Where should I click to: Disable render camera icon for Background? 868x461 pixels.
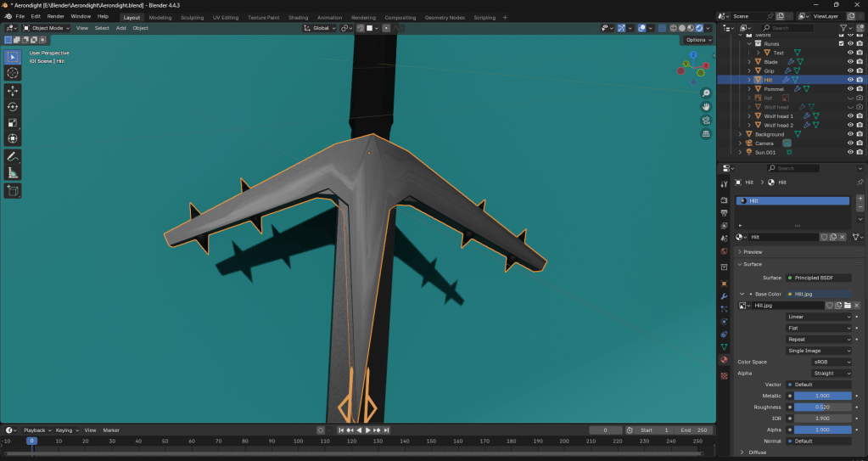point(860,134)
